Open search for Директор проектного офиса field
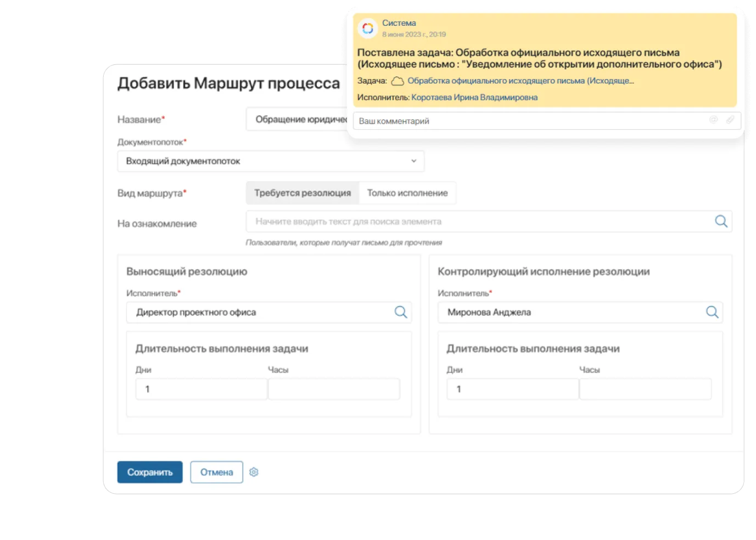The width and height of the screenshot is (756, 540). click(401, 312)
